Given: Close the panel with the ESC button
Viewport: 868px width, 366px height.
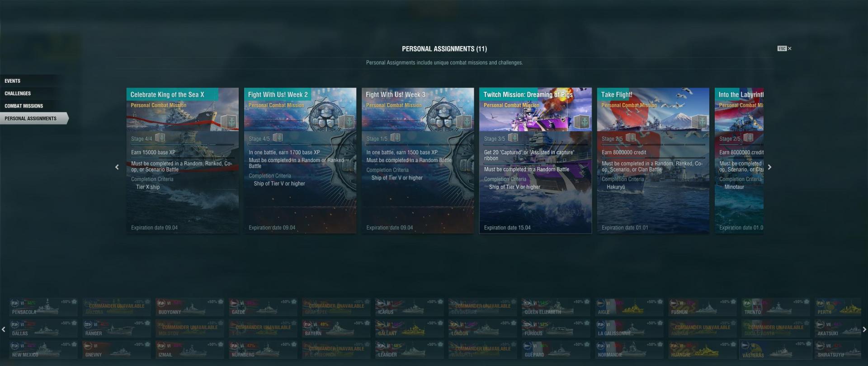Looking at the screenshot, I should [784, 48].
